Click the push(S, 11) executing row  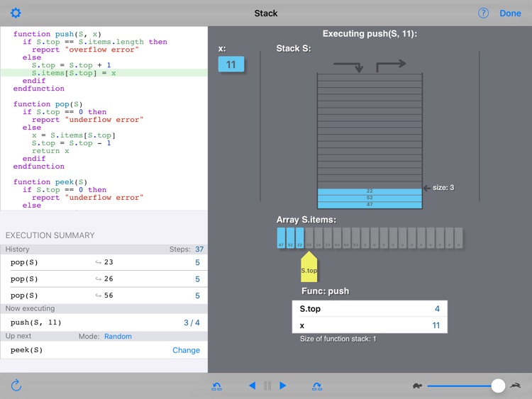pos(104,322)
